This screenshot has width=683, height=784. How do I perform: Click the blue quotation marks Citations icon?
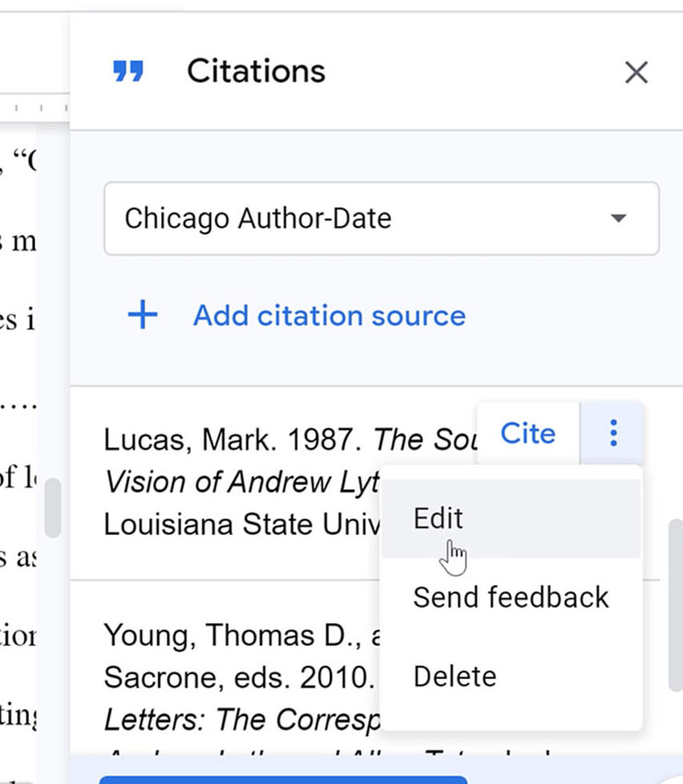pyautogui.click(x=129, y=70)
